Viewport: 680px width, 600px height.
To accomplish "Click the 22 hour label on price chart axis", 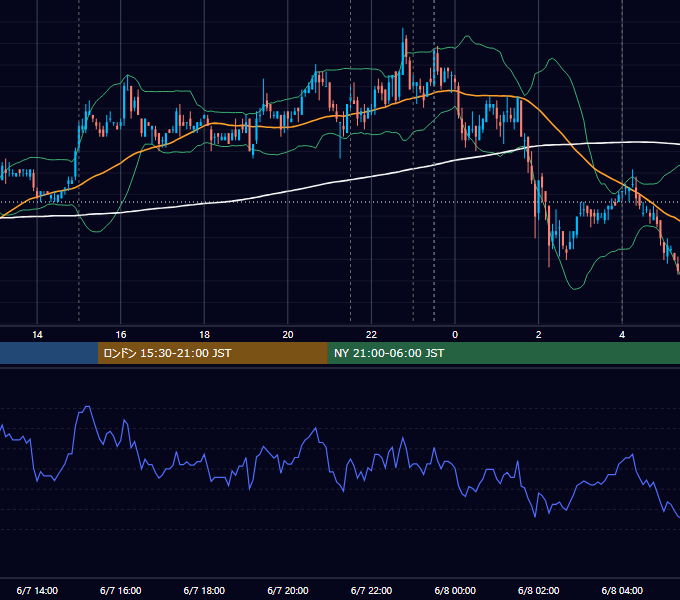I will point(371,335).
